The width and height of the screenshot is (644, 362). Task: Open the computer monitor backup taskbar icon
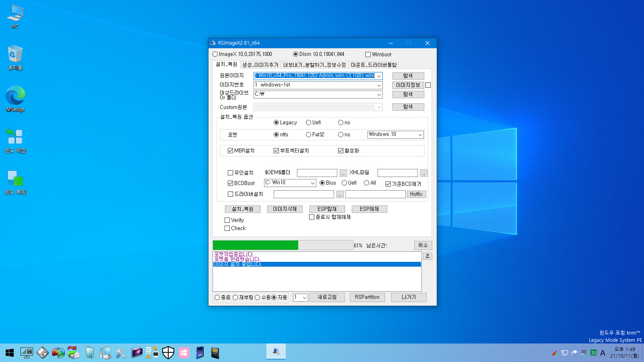105,353
